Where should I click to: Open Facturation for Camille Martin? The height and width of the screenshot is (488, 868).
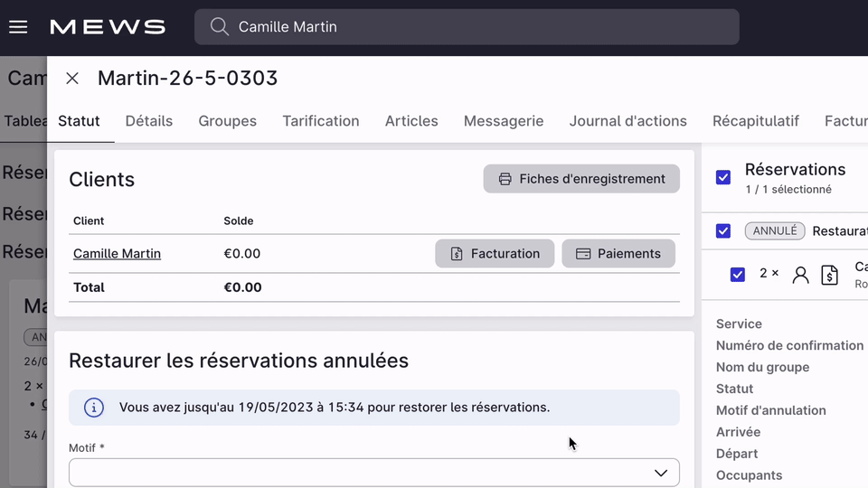point(494,254)
